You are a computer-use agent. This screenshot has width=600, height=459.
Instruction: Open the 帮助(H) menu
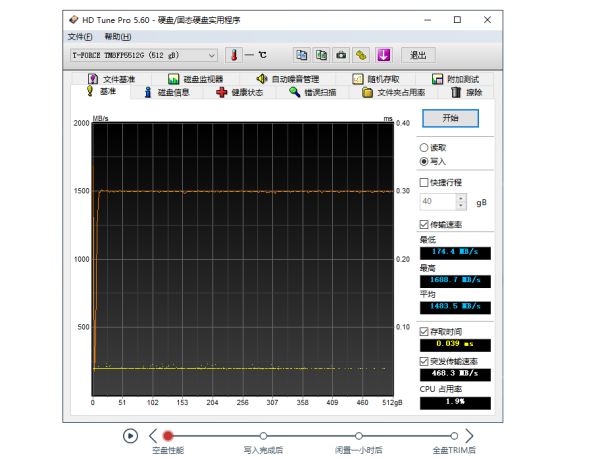[x=118, y=37]
